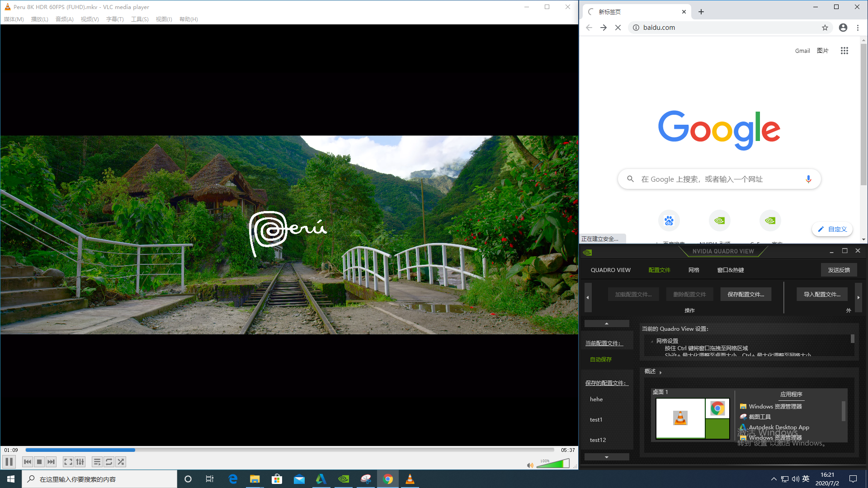Click the next media button in VLC
The image size is (868, 488).
point(51,461)
